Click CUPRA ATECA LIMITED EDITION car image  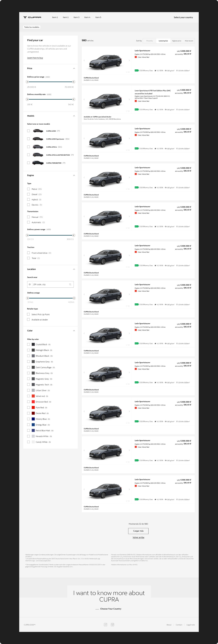click(38, 155)
